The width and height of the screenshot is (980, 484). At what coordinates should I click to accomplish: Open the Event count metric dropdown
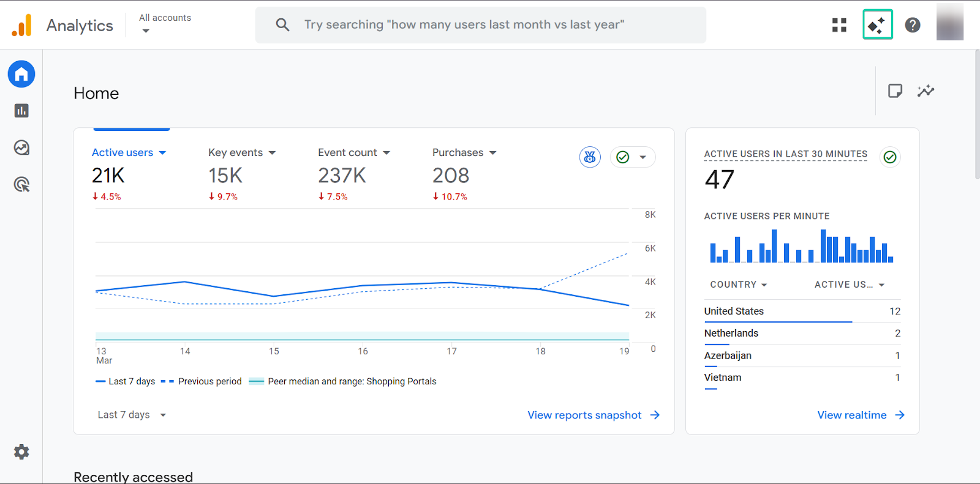click(x=354, y=152)
